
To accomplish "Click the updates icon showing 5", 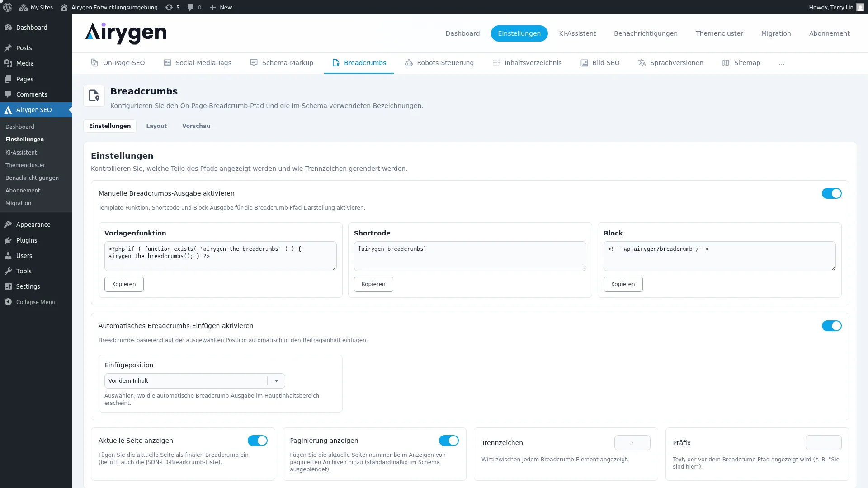I will (169, 7).
